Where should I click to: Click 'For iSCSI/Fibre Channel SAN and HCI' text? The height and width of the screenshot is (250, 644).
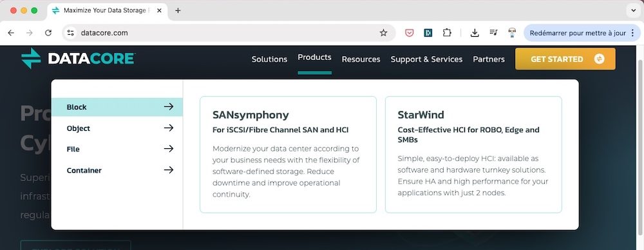[x=281, y=130]
